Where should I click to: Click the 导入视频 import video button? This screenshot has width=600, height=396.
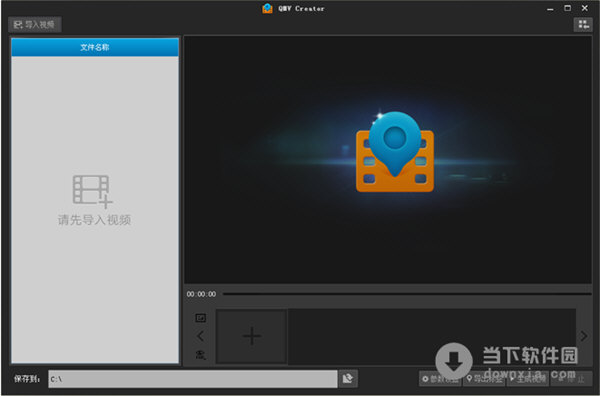pos(34,24)
